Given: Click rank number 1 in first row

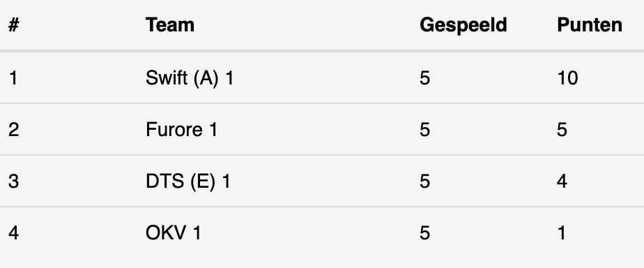Looking at the screenshot, I should 13,78.
